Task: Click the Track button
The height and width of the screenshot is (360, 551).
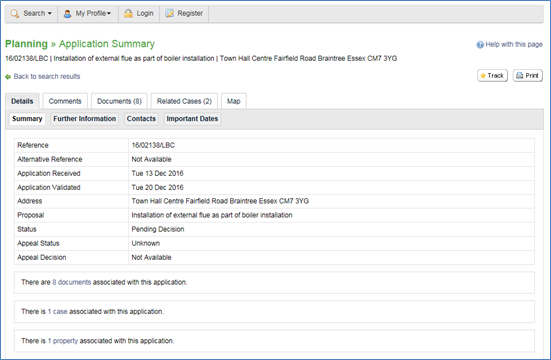Action: [492, 76]
